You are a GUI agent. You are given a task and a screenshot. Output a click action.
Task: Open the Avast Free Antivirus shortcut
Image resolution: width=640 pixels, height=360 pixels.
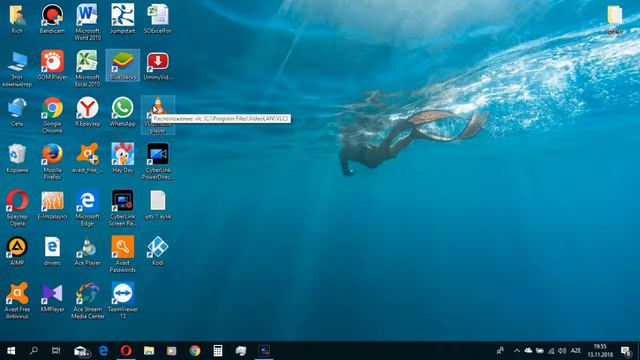(x=17, y=301)
